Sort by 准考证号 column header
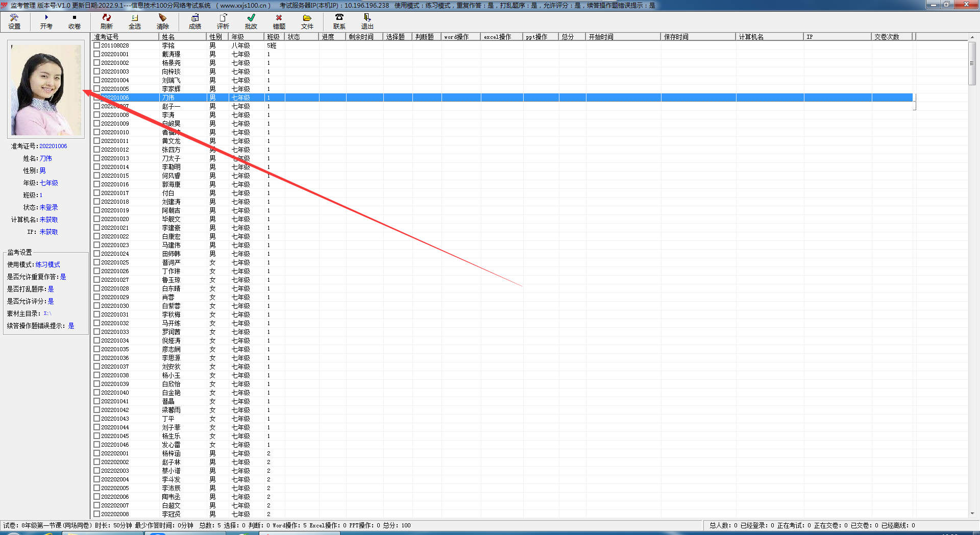Image resolution: width=980 pixels, height=535 pixels. 125,37
